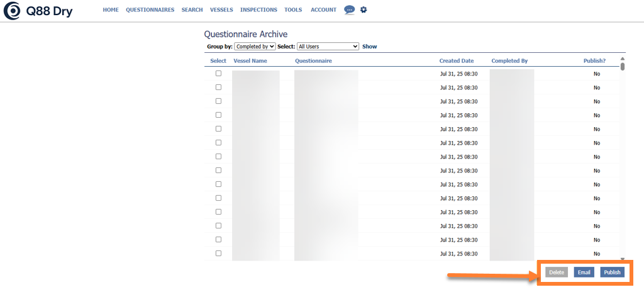Click the scrollbar up arrow

[x=622, y=59]
